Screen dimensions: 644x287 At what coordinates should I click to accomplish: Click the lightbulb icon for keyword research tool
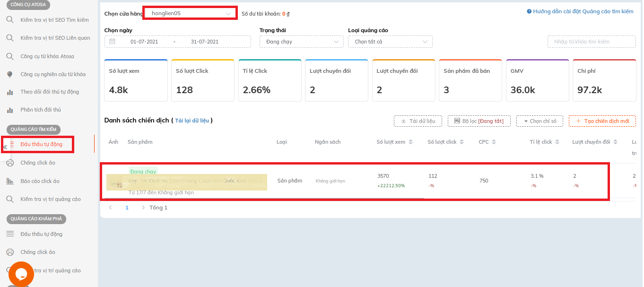pos(9,74)
